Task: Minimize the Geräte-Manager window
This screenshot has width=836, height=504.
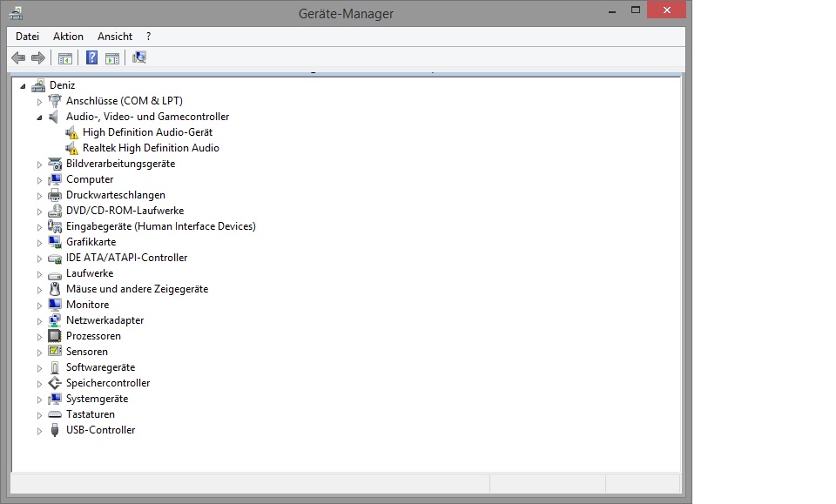Action: pos(612,10)
